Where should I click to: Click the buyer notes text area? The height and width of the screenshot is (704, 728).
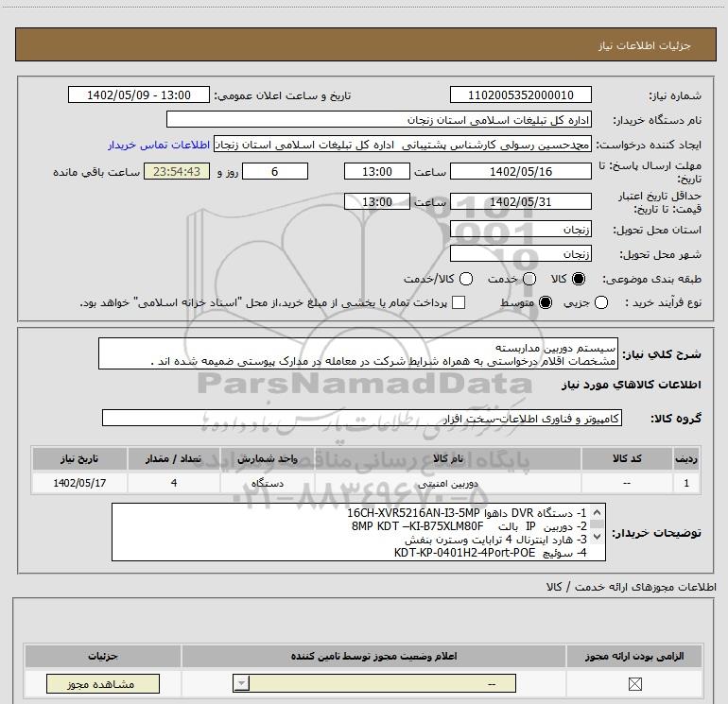(x=358, y=532)
